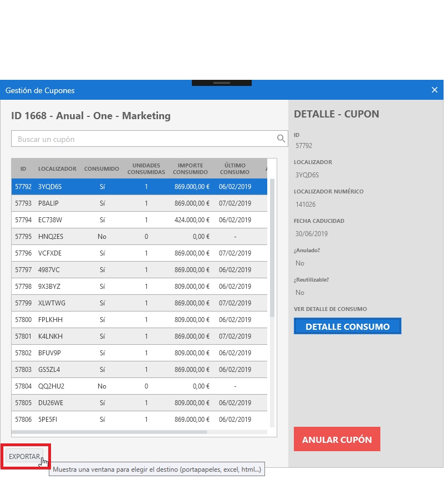This screenshot has width=448, height=480.
Task: Select the coupon row GS5ZL4
Action: point(139,370)
